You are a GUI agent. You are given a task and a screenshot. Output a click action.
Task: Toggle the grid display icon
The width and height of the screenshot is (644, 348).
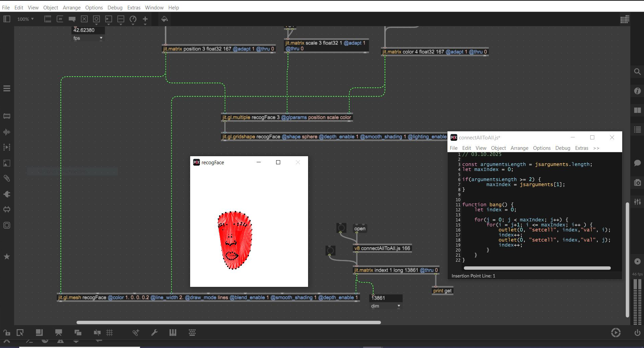(110, 333)
